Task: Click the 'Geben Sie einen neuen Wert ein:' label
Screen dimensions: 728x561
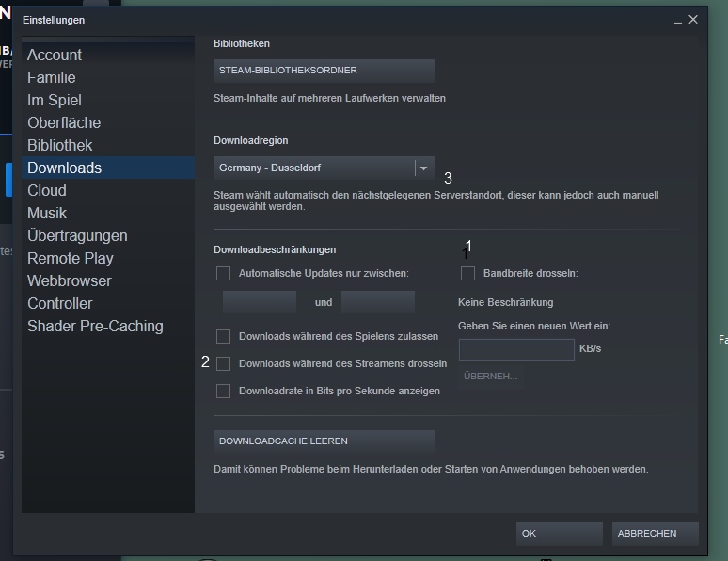Action: coord(534,327)
